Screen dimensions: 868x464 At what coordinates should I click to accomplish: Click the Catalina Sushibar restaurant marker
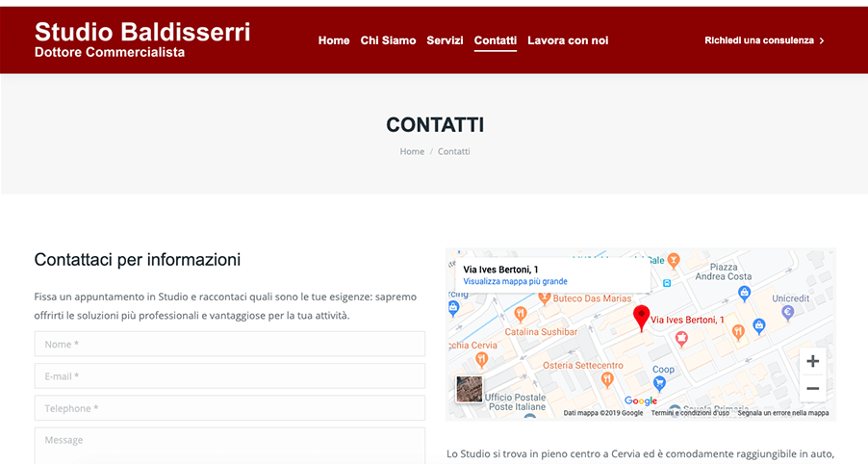tap(520, 315)
